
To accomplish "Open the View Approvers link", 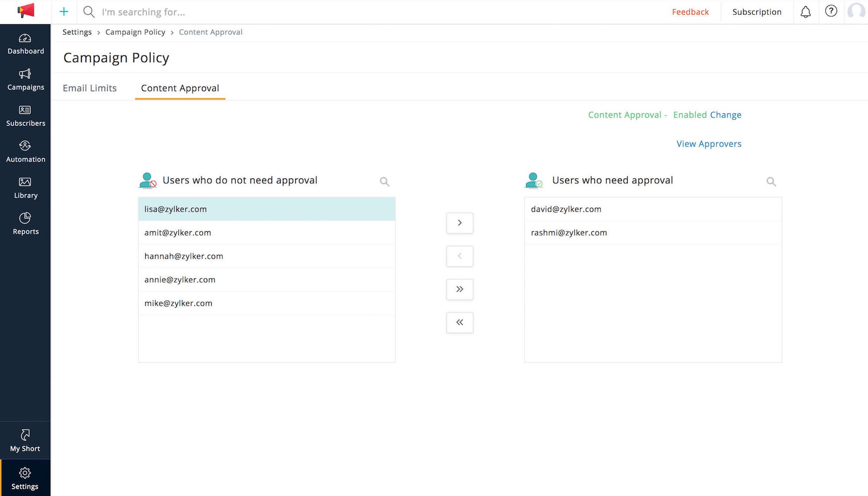I will tap(709, 144).
